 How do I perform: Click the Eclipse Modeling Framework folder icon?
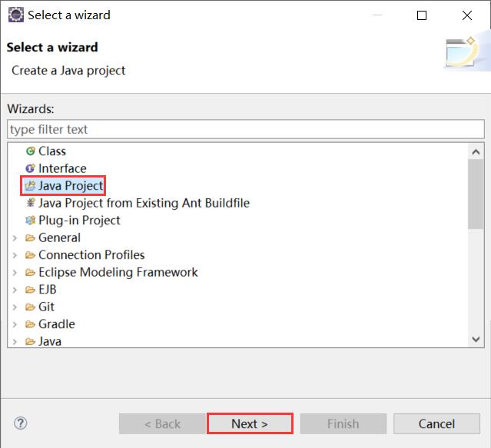[31, 272]
